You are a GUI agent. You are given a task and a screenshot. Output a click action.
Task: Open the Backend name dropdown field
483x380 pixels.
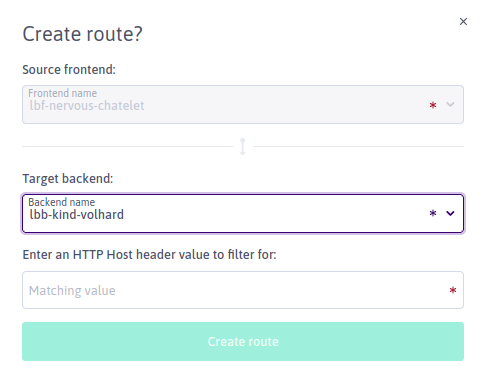(x=243, y=213)
